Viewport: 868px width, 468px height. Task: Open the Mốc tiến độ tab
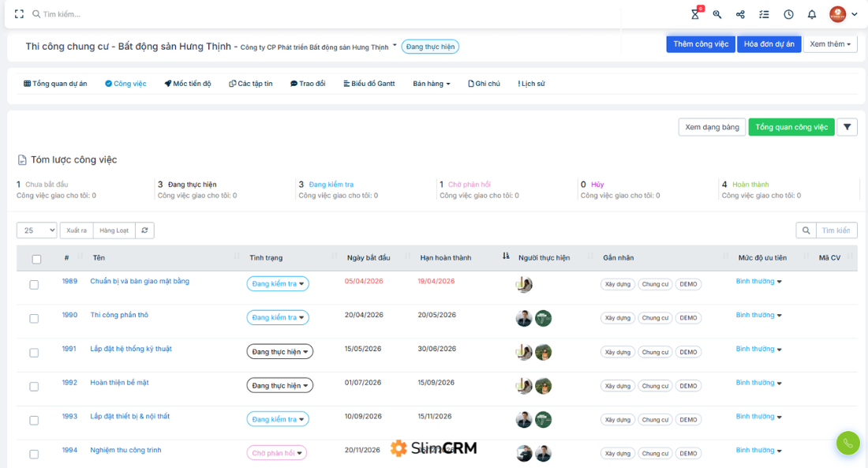tap(188, 84)
